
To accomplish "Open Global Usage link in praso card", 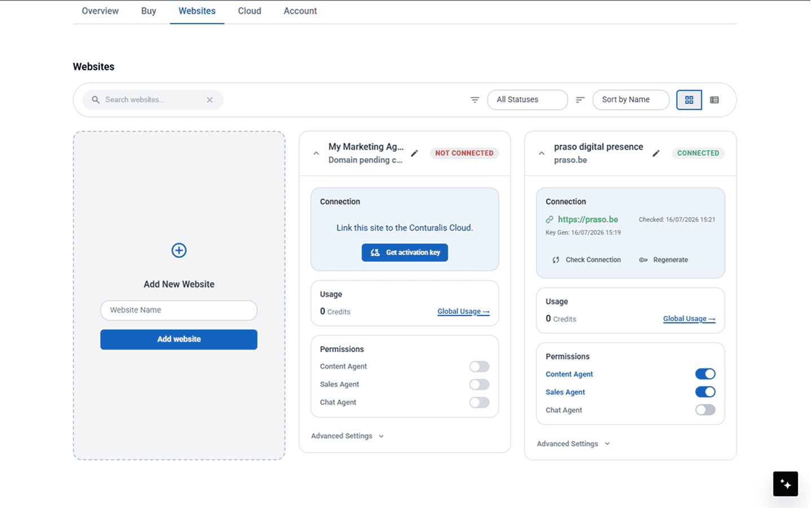I will (689, 319).
